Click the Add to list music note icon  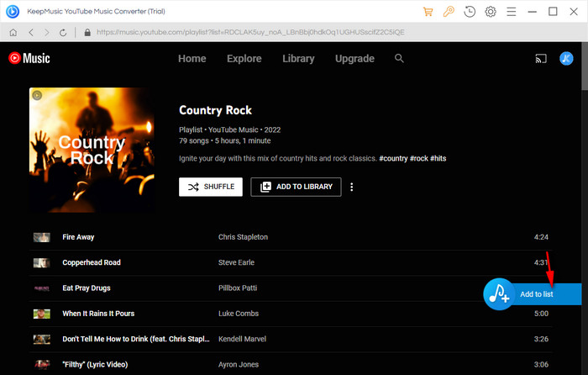499,294
